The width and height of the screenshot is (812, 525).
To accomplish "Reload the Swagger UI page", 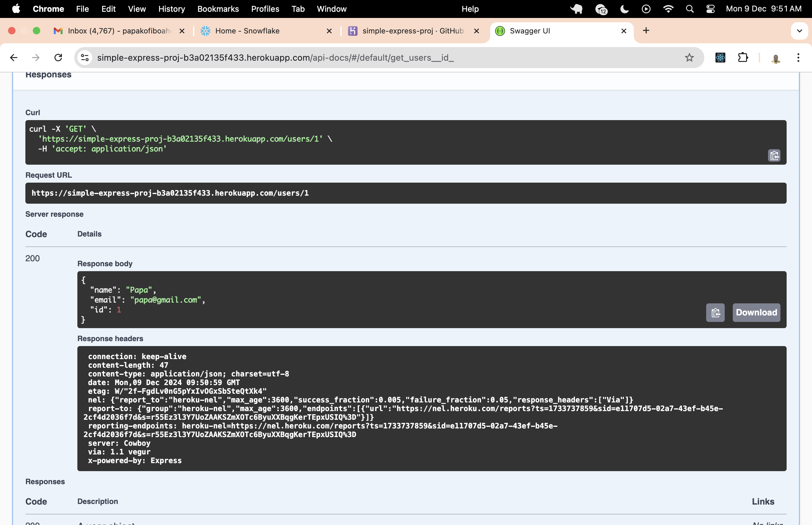I will pos(58,58).
